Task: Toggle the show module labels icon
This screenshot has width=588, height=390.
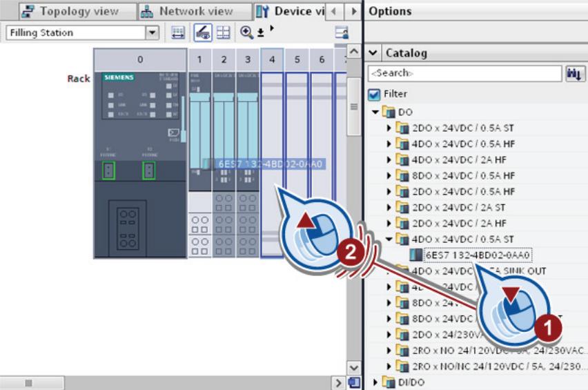Action: coord(202,32)
